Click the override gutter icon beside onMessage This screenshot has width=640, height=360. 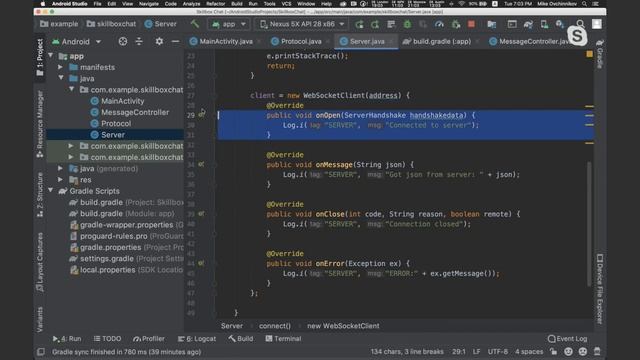pos(201,164)
